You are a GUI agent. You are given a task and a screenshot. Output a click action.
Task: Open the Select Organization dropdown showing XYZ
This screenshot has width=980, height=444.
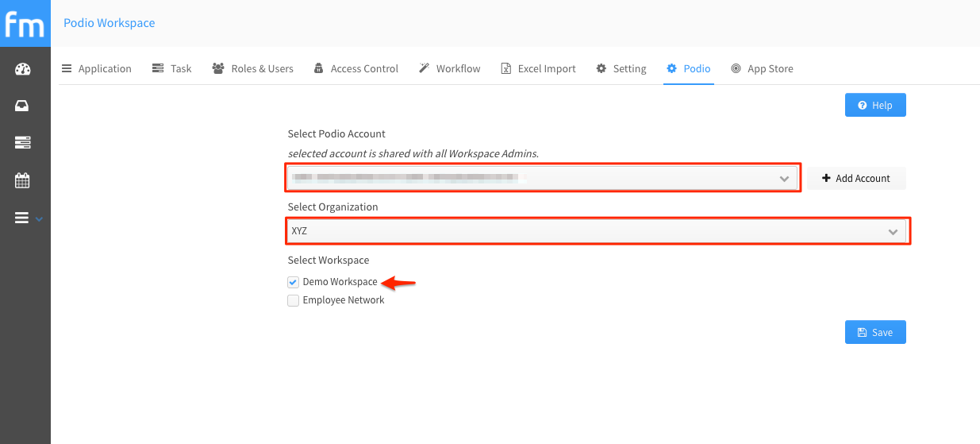pos(597,231)
